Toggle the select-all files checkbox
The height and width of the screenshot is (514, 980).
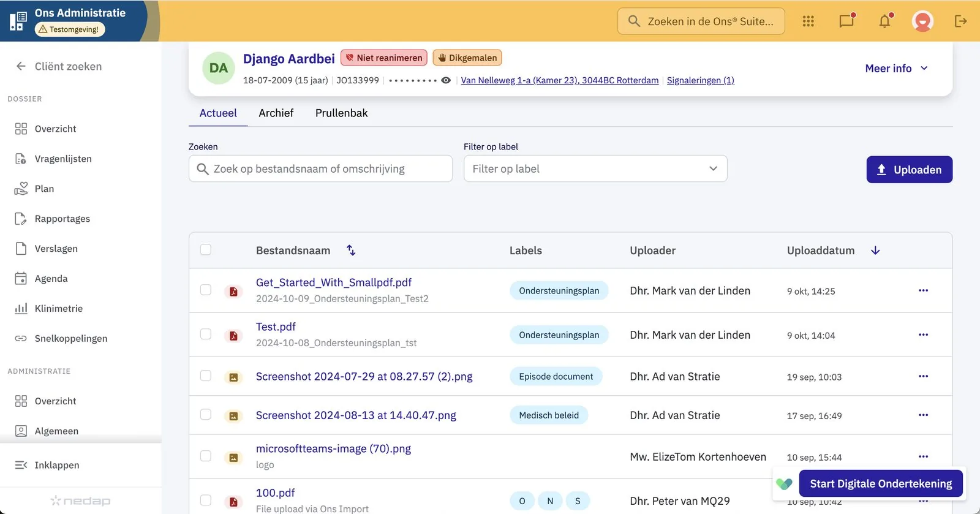pos(206,249)
